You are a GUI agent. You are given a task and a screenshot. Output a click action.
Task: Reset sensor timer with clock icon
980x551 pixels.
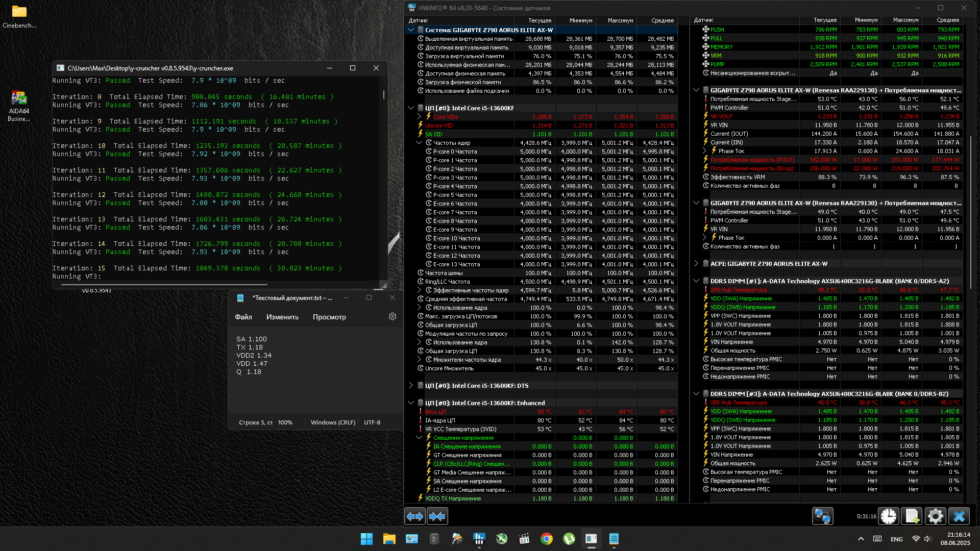889,516
